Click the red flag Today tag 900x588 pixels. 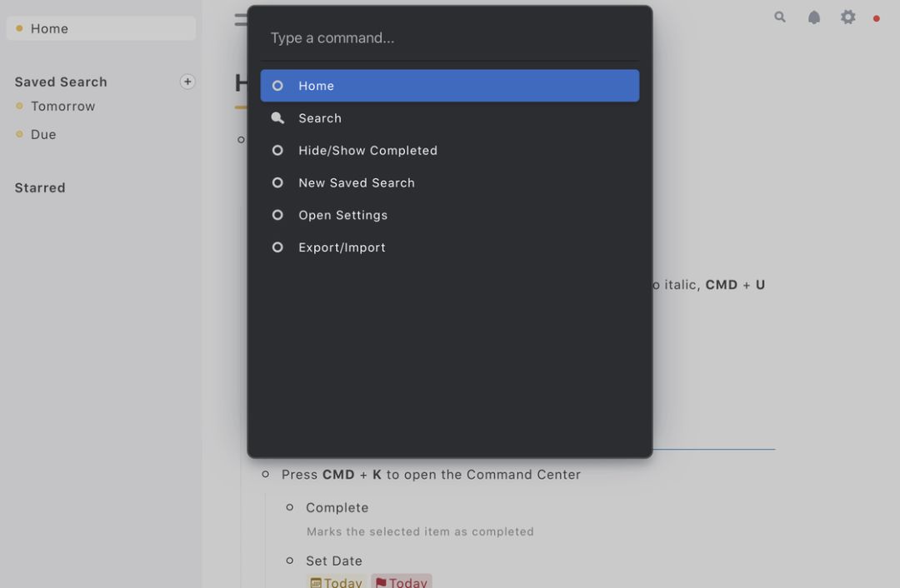pos(401,582)
